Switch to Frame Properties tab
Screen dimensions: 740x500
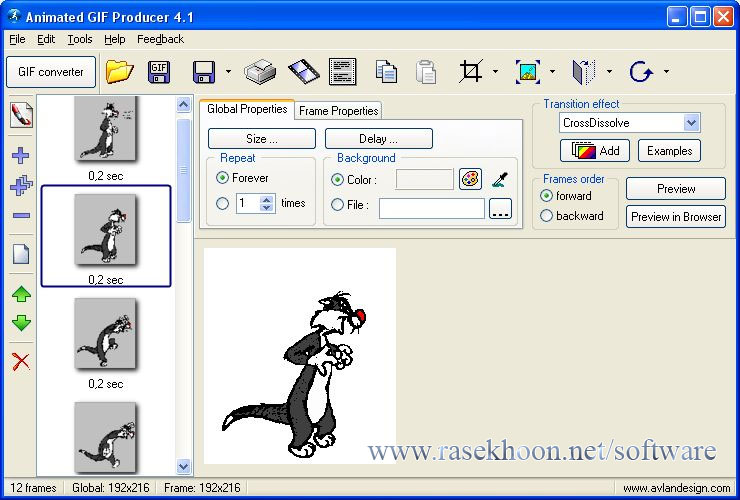[338, 111]
